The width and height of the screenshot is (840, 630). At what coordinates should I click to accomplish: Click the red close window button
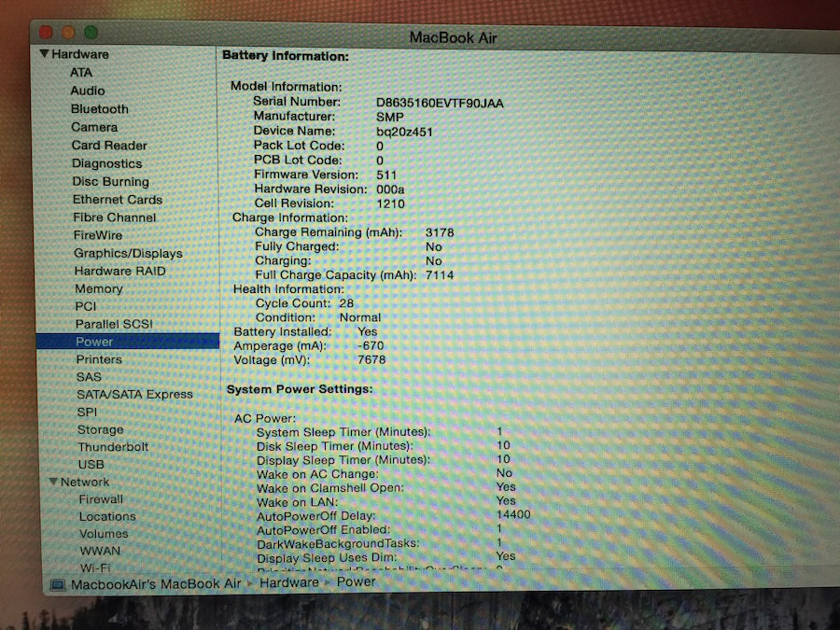pos(46,32)
